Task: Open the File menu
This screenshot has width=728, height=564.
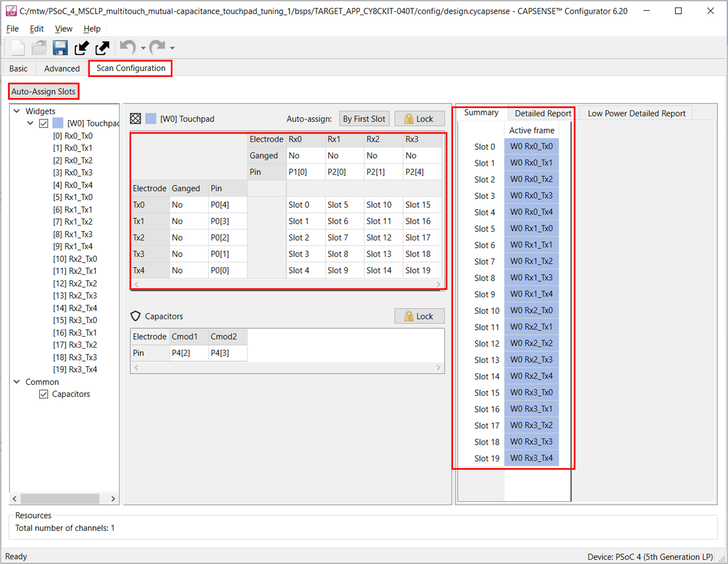Action: pos(12,28)
